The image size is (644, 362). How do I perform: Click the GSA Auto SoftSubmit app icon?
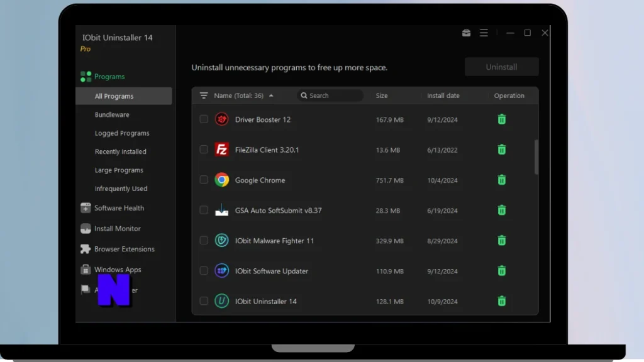(222, 210)
